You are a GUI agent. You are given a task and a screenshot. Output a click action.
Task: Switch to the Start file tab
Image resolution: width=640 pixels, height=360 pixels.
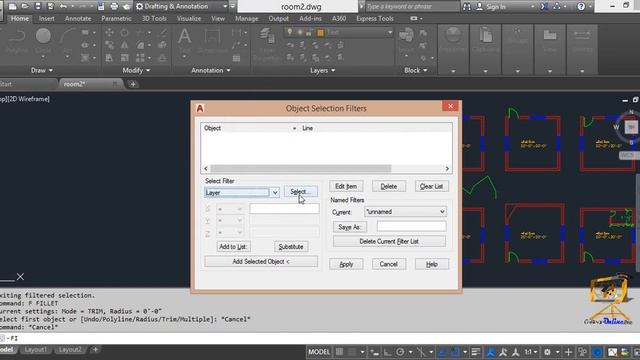[6, 84]
